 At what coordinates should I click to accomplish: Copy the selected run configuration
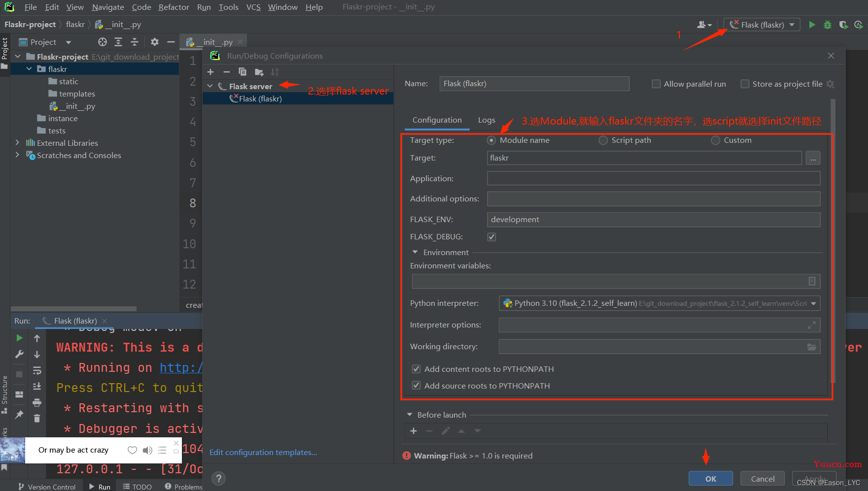(242, 72)
